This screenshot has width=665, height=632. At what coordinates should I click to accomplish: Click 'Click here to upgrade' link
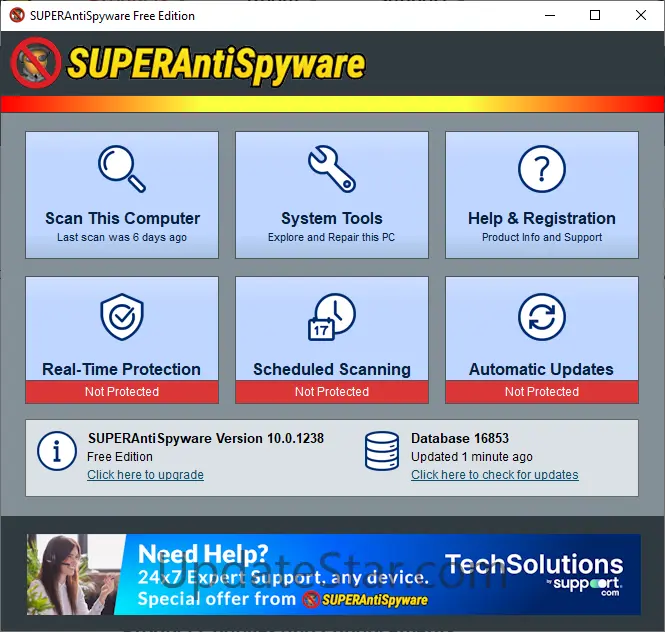click(x=145, y=475)
